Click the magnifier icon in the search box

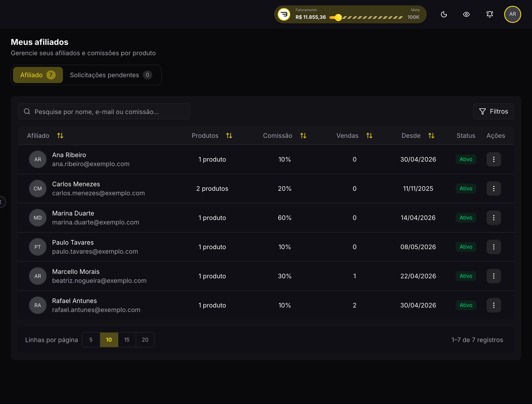point(27,112)
